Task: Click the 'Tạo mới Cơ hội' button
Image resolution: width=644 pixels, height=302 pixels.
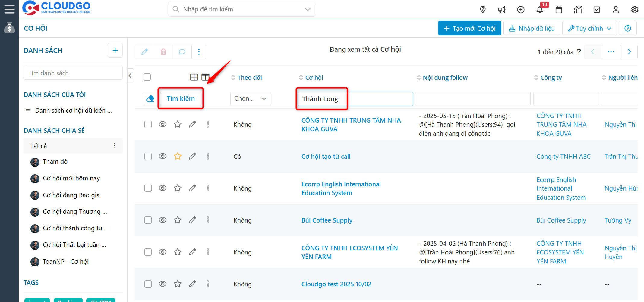Action: point(469,28)
